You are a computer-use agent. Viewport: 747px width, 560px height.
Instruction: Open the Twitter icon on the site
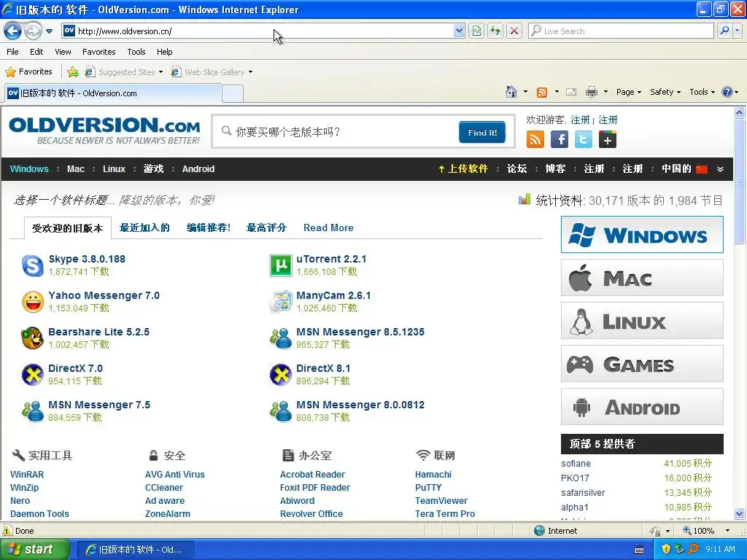[x=583, y=139]
